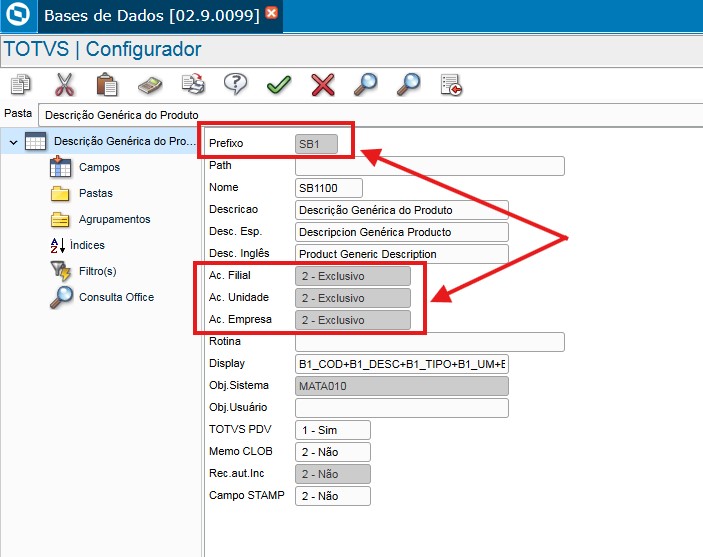Click the Agrupamentos folder icon
The height and width of the screenshot is (557, 703).
(60, 220)
